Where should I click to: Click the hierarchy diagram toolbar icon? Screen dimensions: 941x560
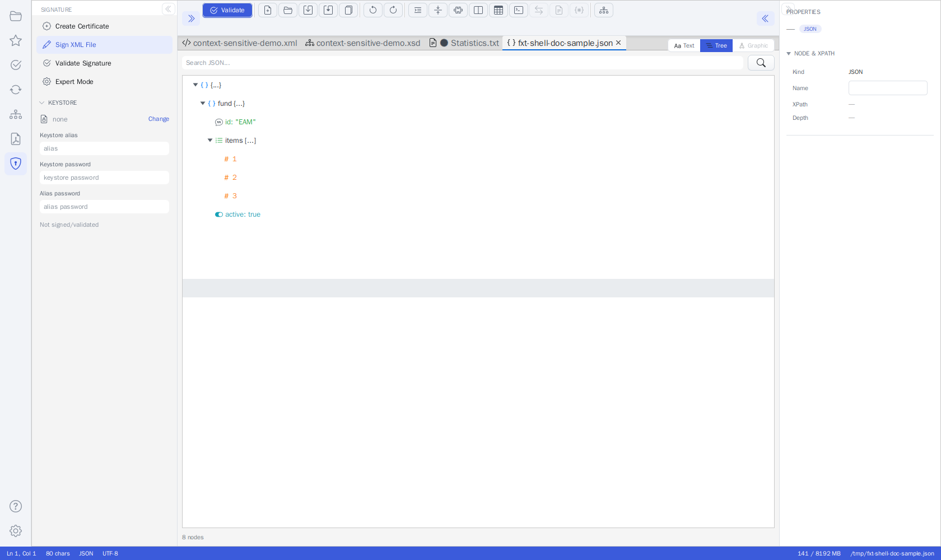click(604, 10)
